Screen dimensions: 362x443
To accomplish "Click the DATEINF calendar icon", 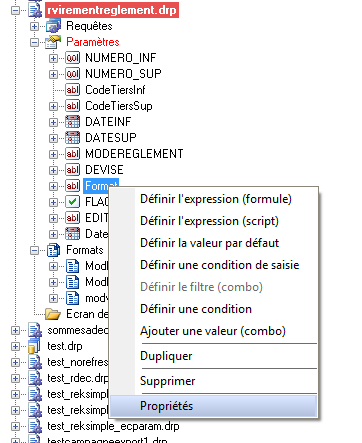I will (x=72, y=122).
